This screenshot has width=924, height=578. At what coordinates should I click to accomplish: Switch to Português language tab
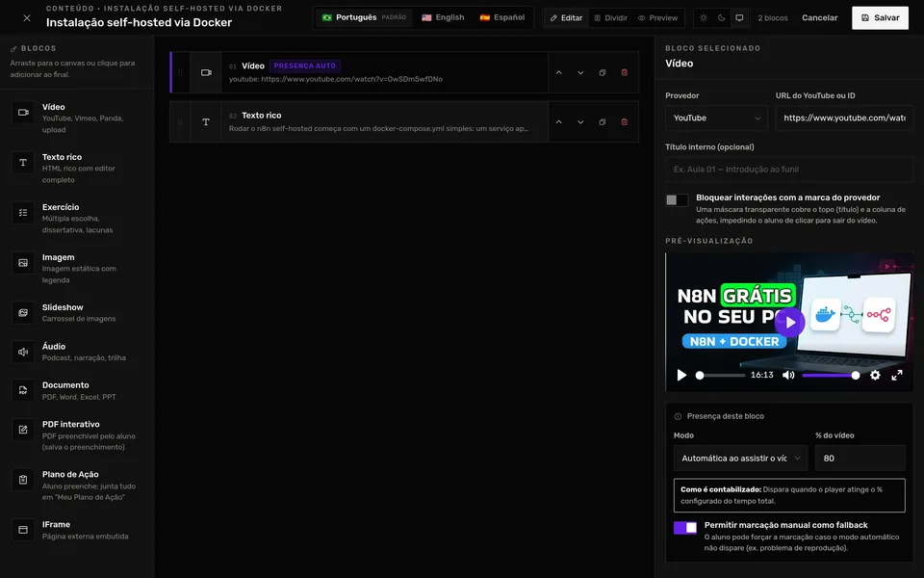click(364, 17)
